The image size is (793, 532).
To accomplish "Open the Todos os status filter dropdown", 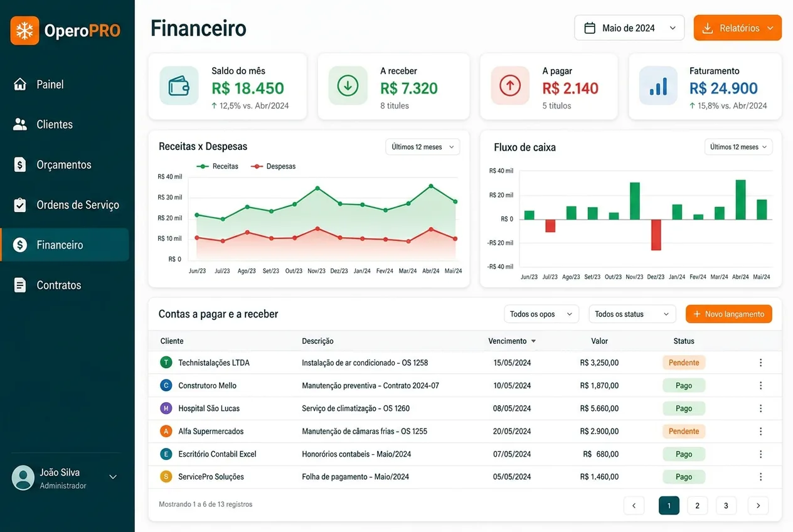I will point(632,314).
